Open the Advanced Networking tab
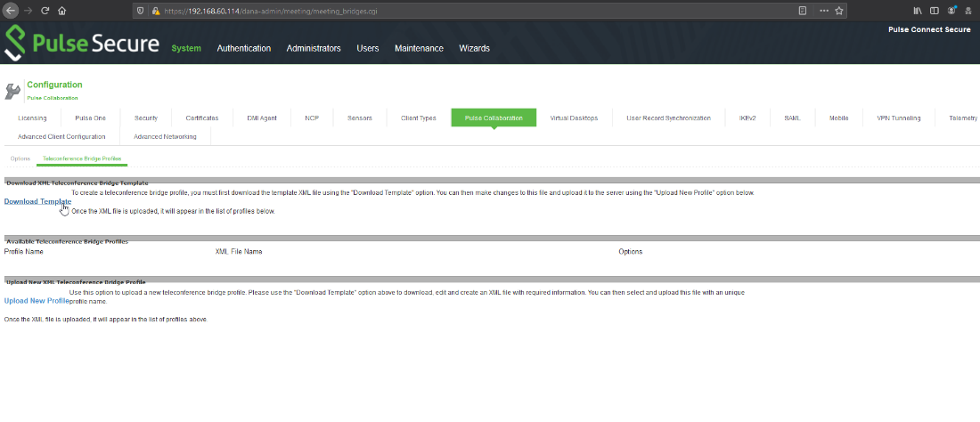This screenshot has width=980, height=422. pos(165,137)
